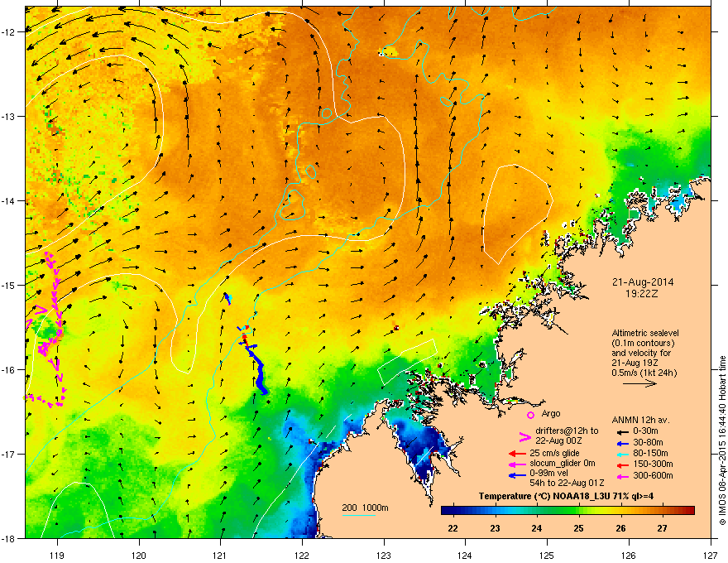Viewport: 728px width, 563px height.
Task: Click the blue arrow beside '0-99m vel'
Action: (x=517, y=475)
